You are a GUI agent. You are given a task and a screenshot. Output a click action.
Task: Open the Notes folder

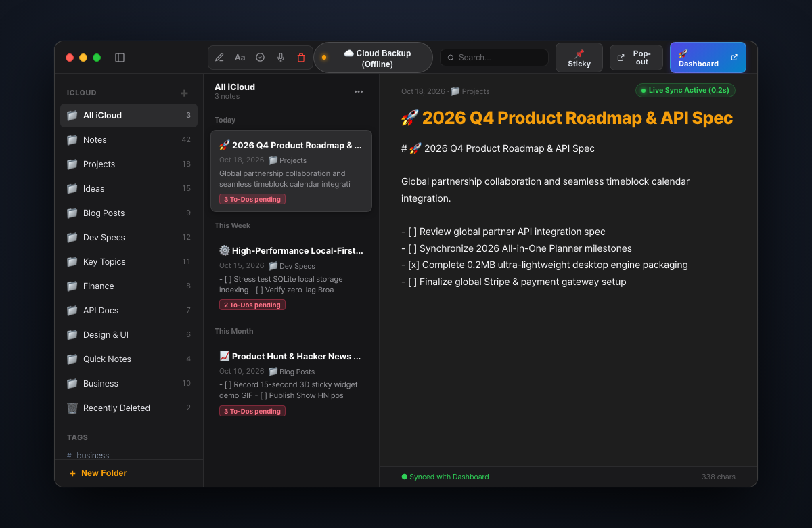129,140
